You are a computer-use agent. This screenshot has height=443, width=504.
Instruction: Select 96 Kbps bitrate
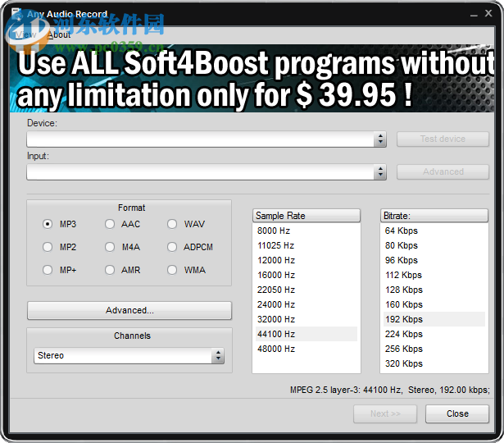pyautogui.click(x=434, y=260)
